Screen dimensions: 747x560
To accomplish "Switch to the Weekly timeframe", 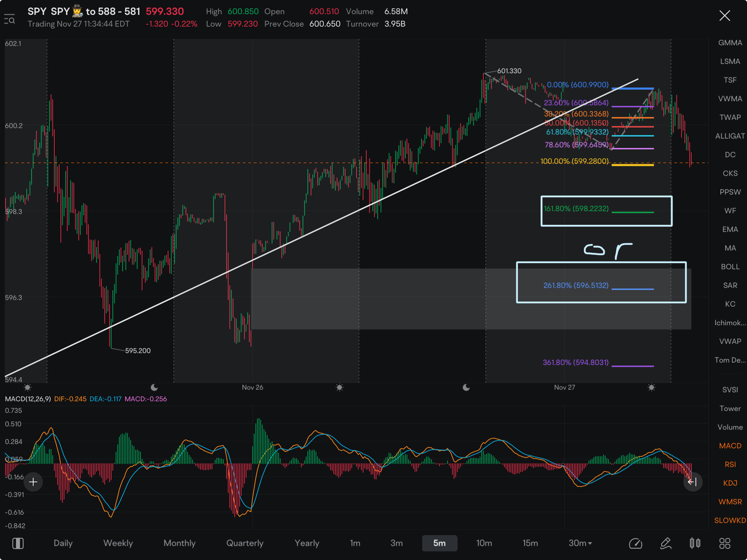I will click(118, 543).
